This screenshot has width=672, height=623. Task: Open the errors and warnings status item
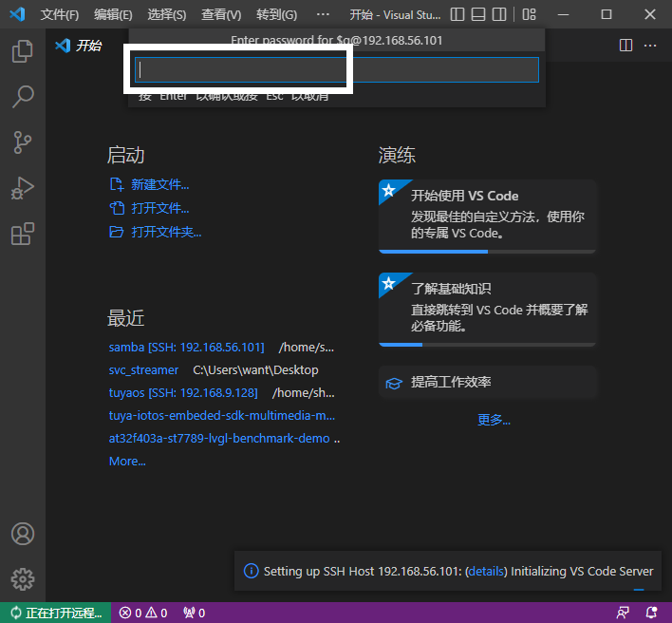click(x=143, y=613)
